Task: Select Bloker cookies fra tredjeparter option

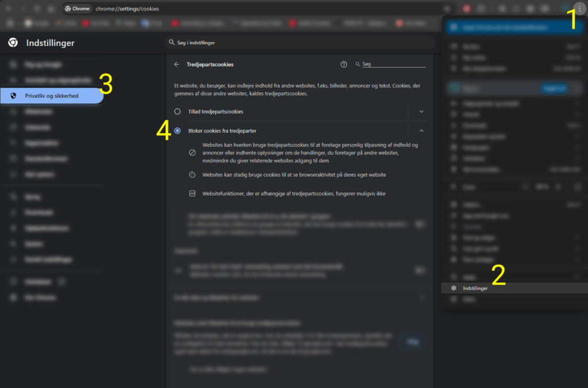Action: 177,131
